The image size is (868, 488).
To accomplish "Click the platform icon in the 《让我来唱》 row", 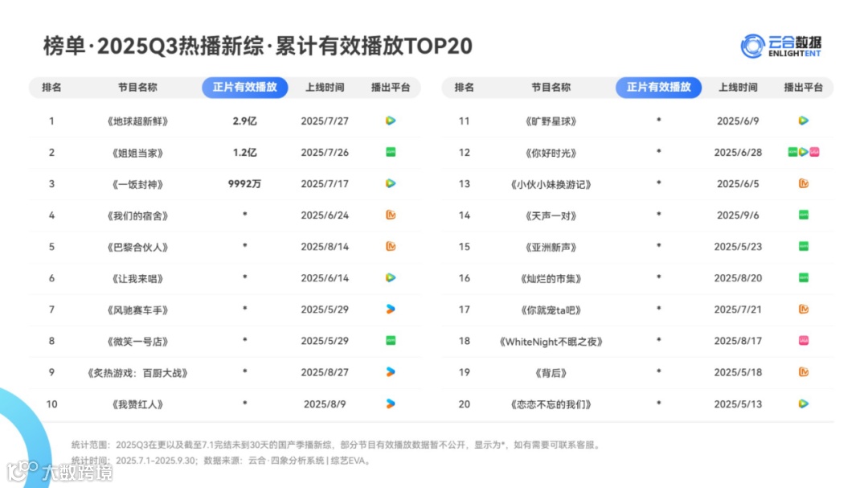I will pyautogui.click(x=391, y=277).
